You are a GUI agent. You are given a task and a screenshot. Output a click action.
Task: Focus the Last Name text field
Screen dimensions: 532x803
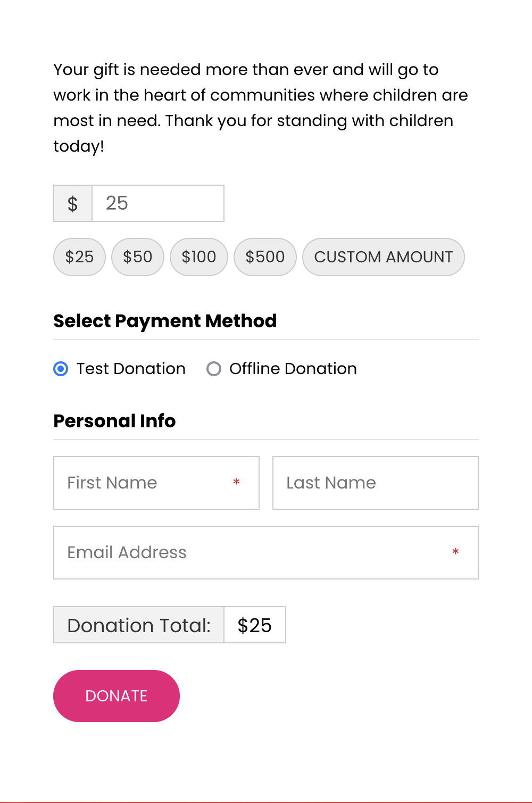pos(376,483)
